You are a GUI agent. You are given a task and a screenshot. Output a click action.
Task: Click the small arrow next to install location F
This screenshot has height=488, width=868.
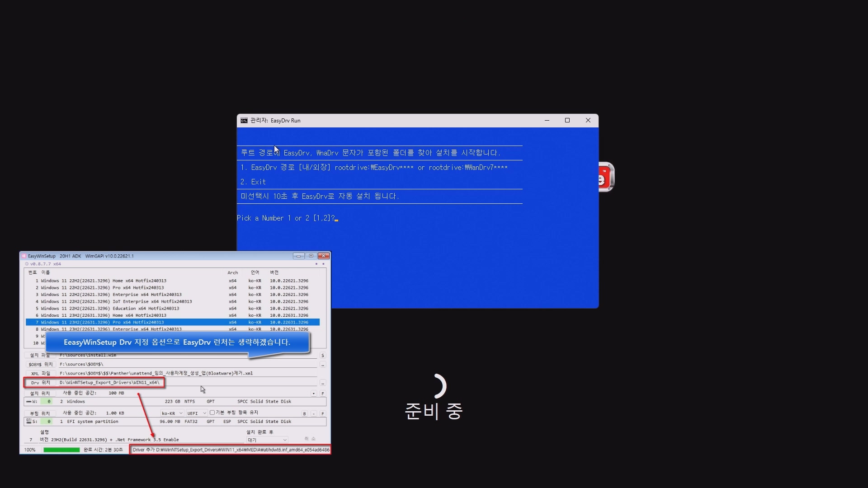coord(314,394)
